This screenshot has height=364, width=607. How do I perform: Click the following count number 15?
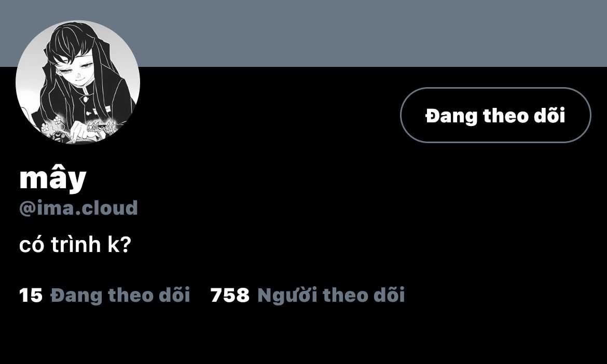pyautogui.click(x=31, y=295)
